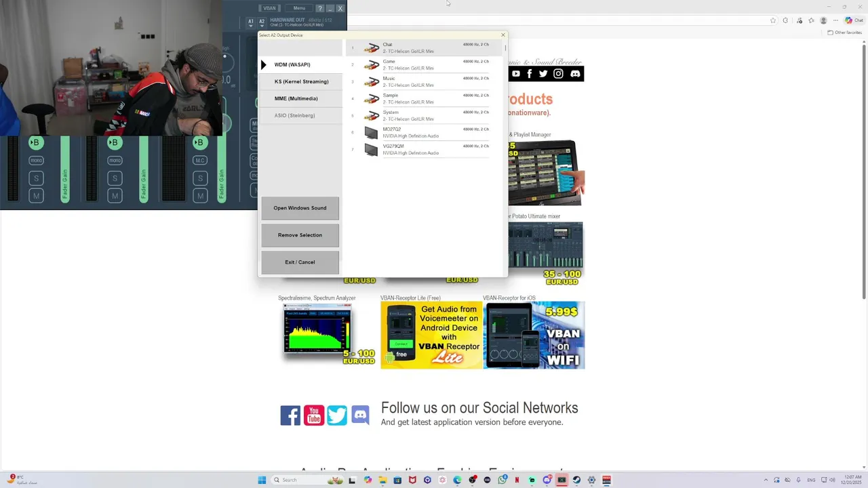Open the Other favorites folder
The height and width of the screenshot is (488, 868).
click(844, 32)
